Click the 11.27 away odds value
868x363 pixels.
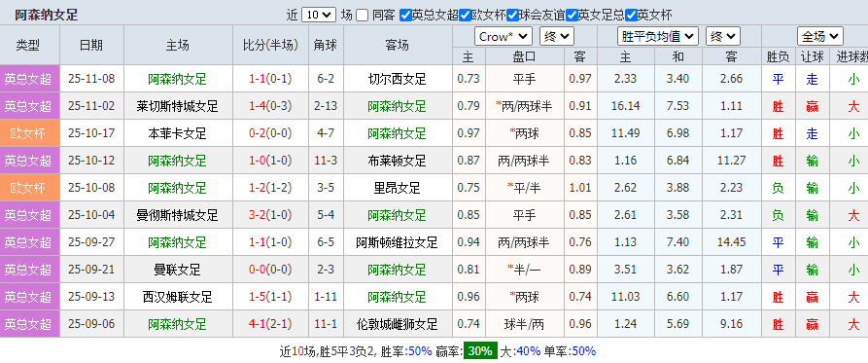(731, 161)
